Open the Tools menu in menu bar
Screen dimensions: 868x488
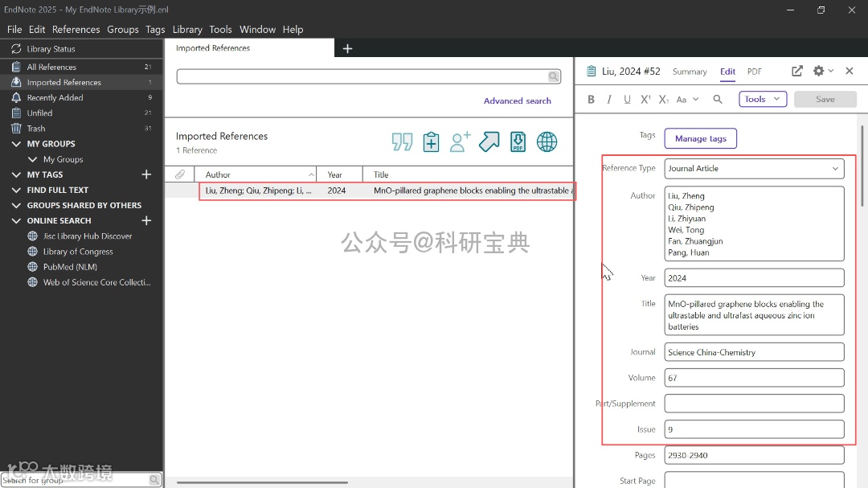[220, 30]
